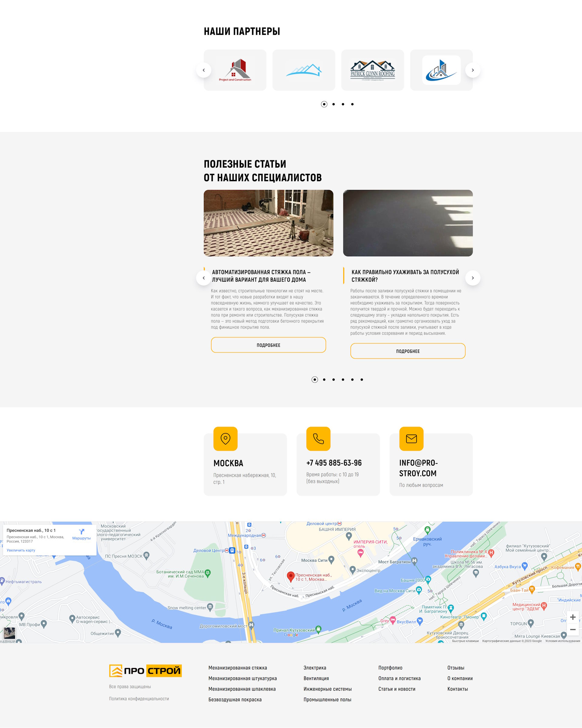Viewport: 582px width, 728px height.
Task: Open Оплата и логистика footer link
Action: [400, 678]
